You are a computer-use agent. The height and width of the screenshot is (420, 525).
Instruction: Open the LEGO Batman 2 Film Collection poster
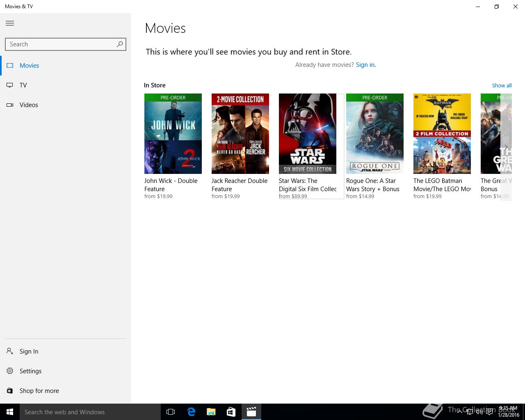coord(442,134)
